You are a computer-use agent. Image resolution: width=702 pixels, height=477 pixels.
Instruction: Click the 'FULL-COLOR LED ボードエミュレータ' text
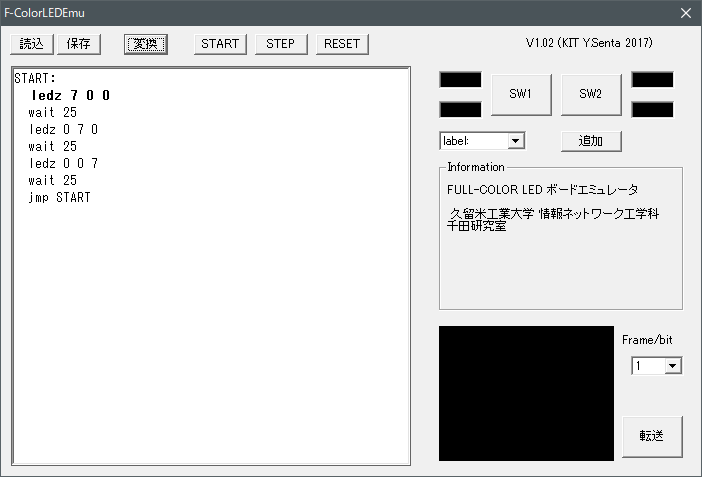click(543, 190)
